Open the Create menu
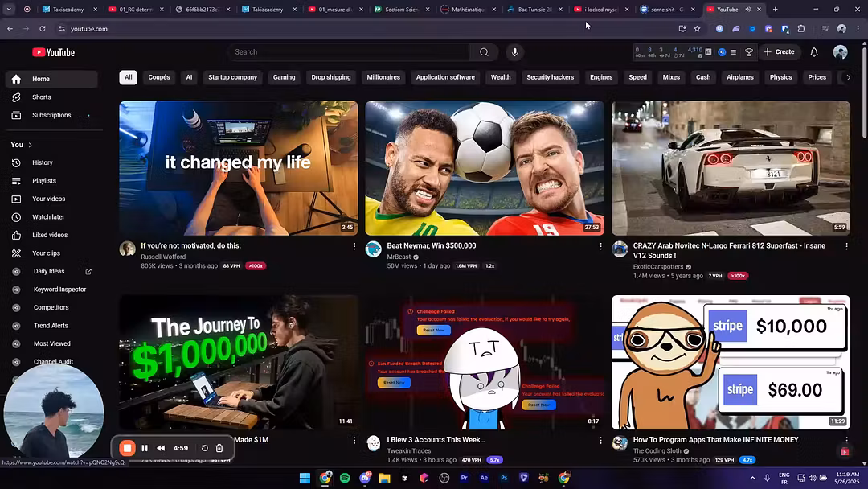Screen dimensions: 868x489 point(779,52)
